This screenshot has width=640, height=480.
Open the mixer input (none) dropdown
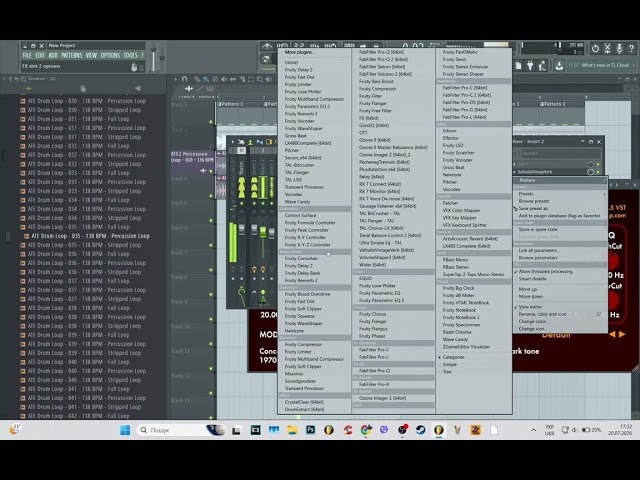coord(561,153)
